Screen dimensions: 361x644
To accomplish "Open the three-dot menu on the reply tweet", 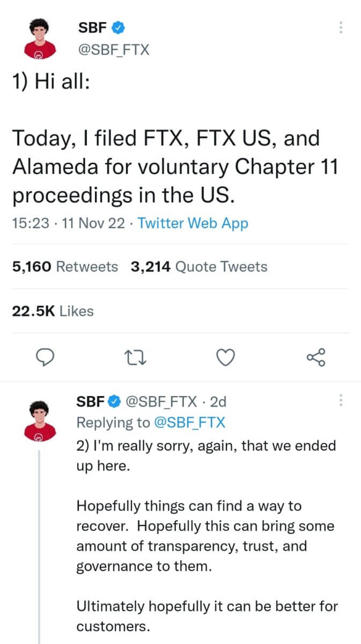I will (340, 401).
